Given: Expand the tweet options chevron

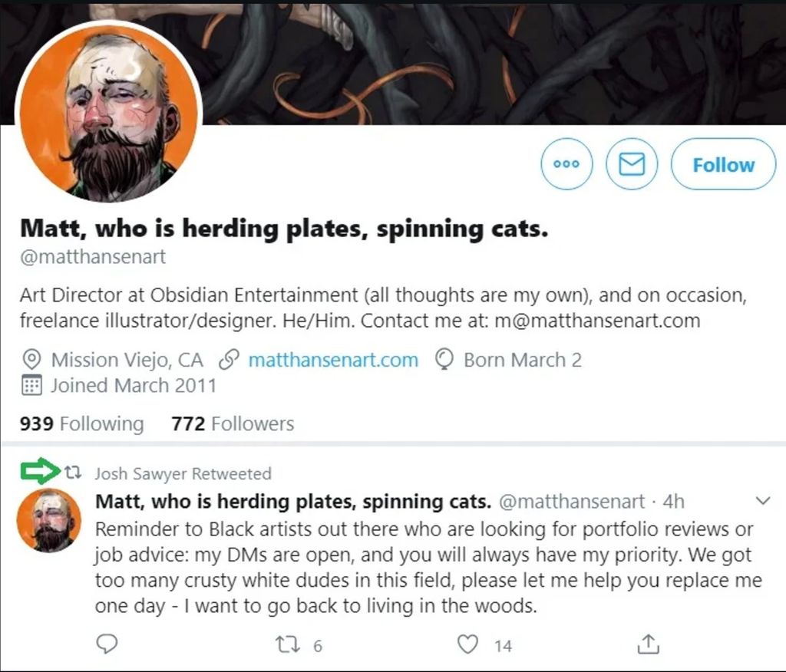Looking at the screenshot, I should 763,502.
